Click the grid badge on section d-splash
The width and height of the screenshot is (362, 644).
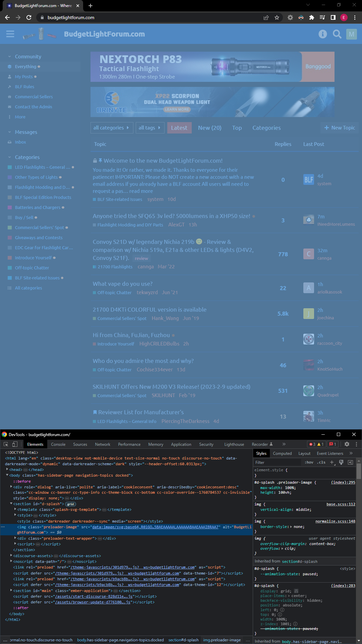70,504
